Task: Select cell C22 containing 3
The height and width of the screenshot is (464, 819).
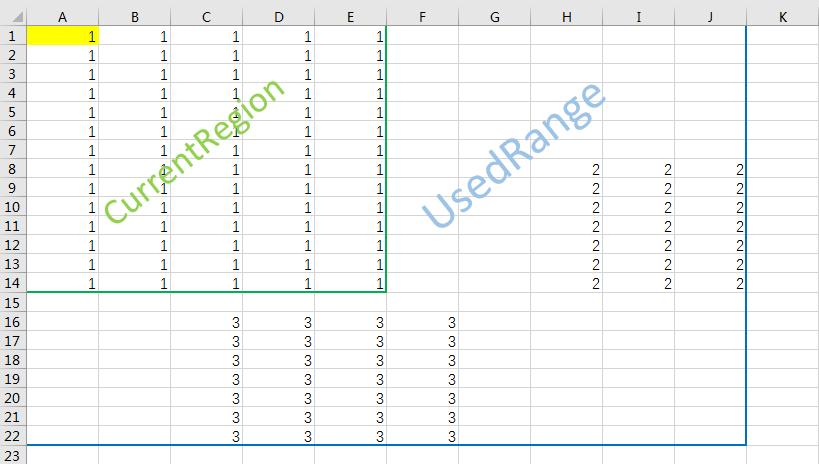Action: (x=206, y=436)
